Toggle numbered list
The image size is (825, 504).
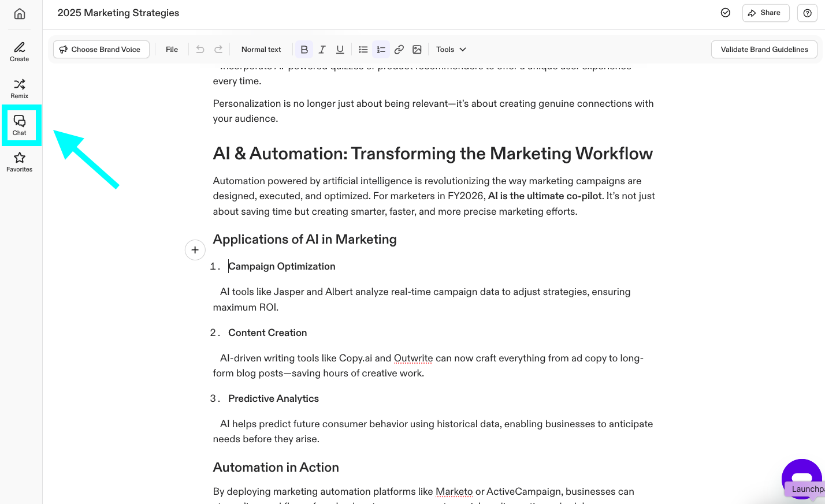point(381,50)
